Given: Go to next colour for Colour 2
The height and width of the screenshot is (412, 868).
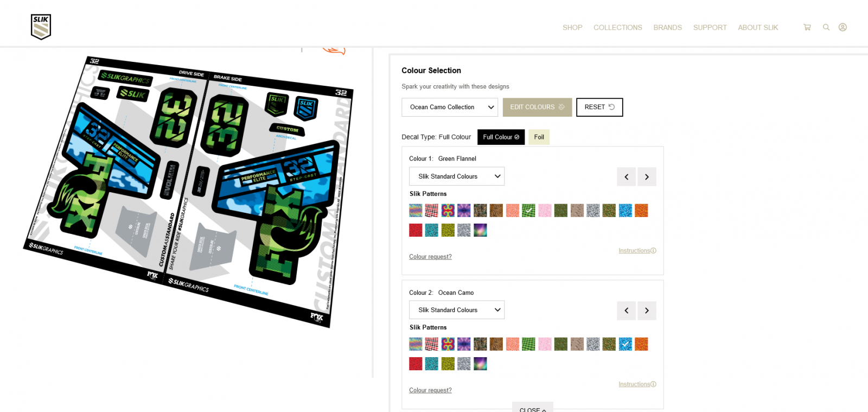Looking at the screenshot, I should click(647, 310).
